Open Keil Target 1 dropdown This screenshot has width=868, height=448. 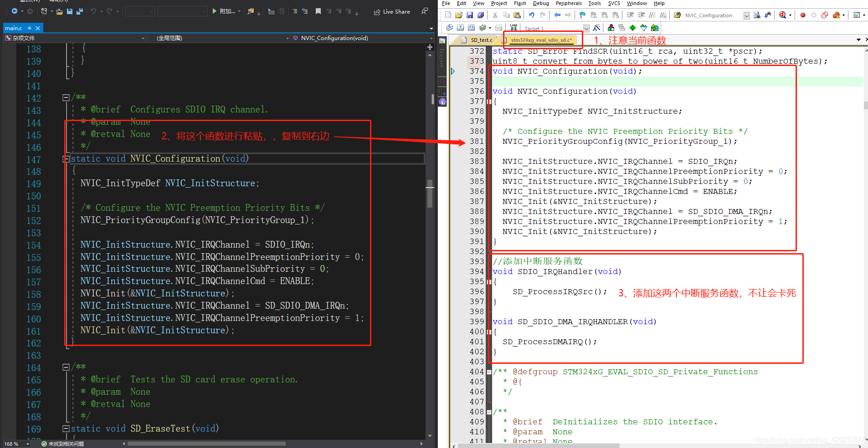coord(586,28)
